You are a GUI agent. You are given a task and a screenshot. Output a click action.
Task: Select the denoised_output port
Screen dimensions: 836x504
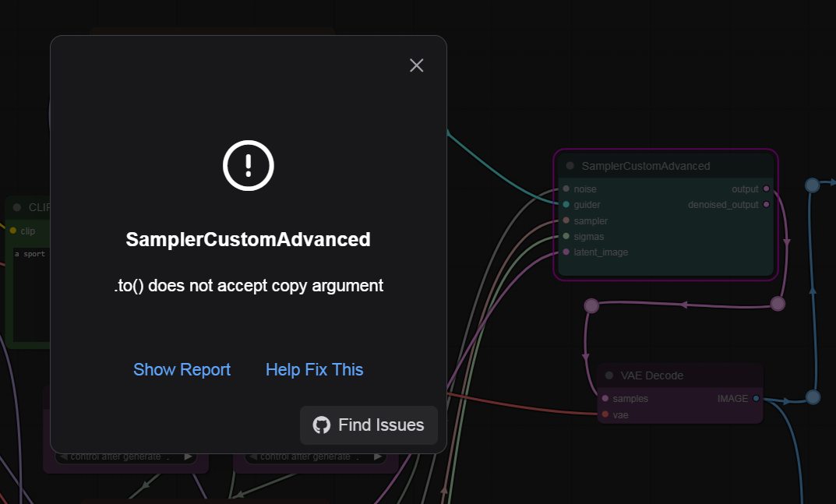pyautogui.click(x=767, y=205)
